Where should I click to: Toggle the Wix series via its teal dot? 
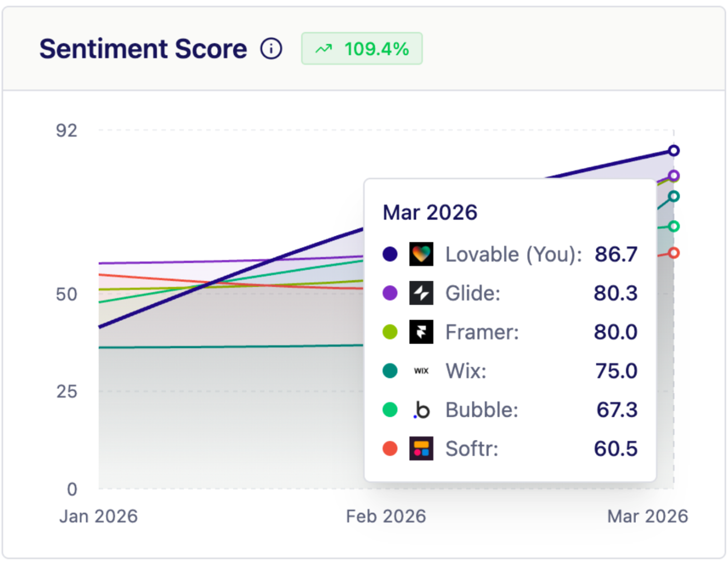click(390, 371)
